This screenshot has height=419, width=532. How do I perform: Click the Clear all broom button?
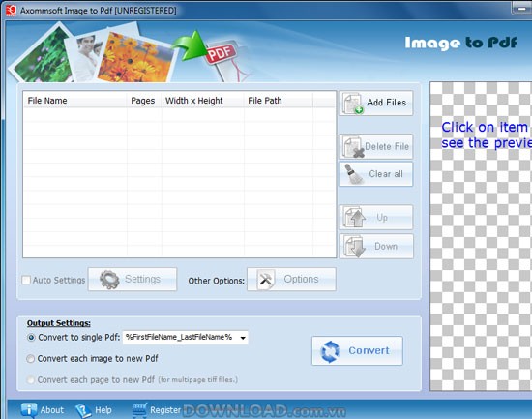click(376, 174)
